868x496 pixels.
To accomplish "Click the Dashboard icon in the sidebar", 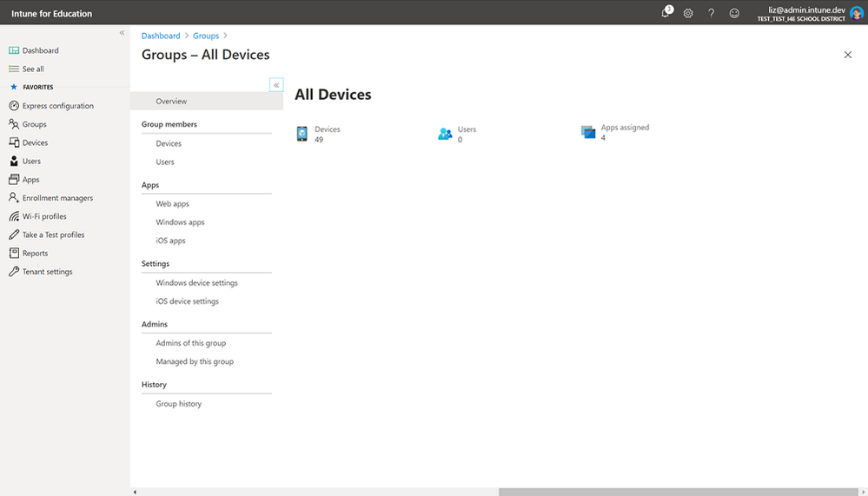I will pos(14,50).
